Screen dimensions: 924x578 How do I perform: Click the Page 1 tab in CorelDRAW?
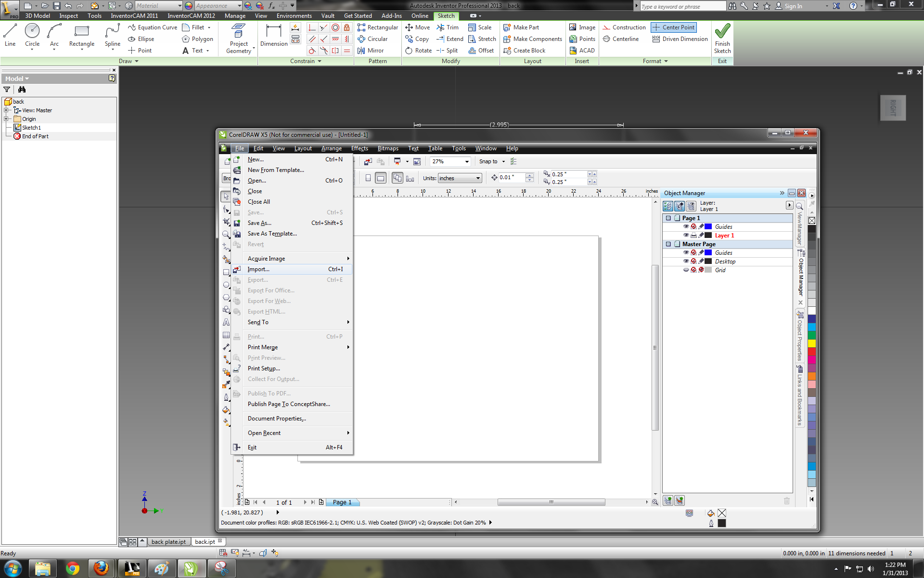tap(342, 502)
